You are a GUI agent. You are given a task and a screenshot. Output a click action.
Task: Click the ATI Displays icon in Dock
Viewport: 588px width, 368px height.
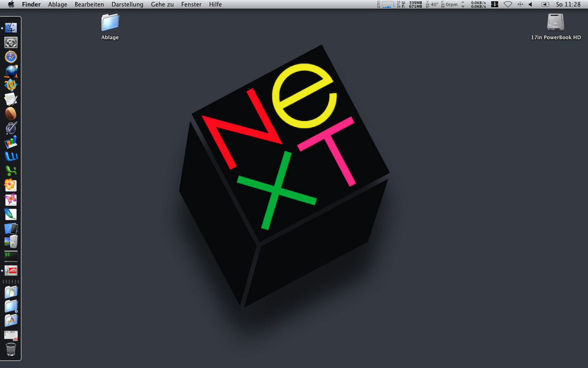(x=11, y=270)
